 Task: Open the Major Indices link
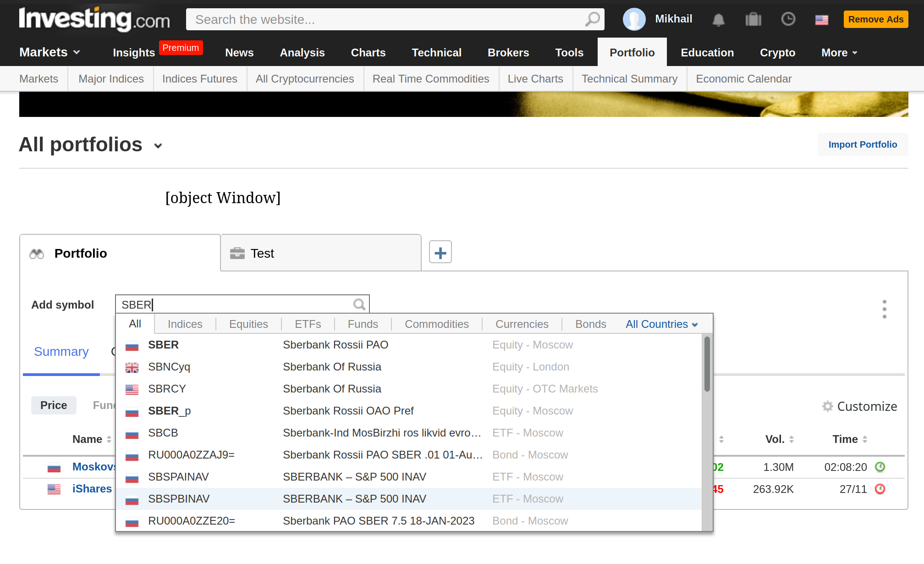[x=111, y=79]
